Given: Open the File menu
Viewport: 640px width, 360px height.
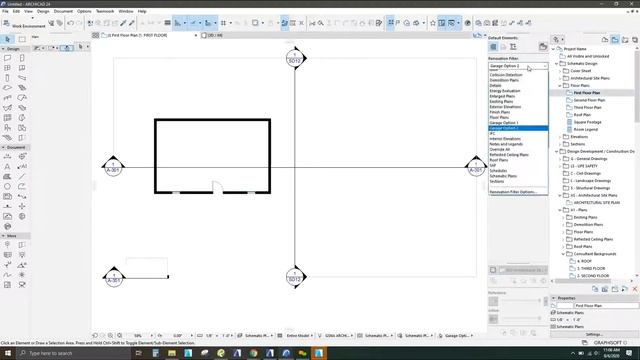Looking at the screenshot, I should pos(5,11).
